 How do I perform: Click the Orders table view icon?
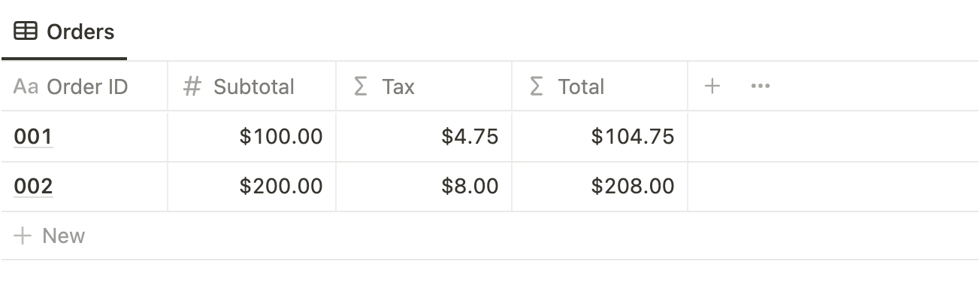tap(26, 32)
